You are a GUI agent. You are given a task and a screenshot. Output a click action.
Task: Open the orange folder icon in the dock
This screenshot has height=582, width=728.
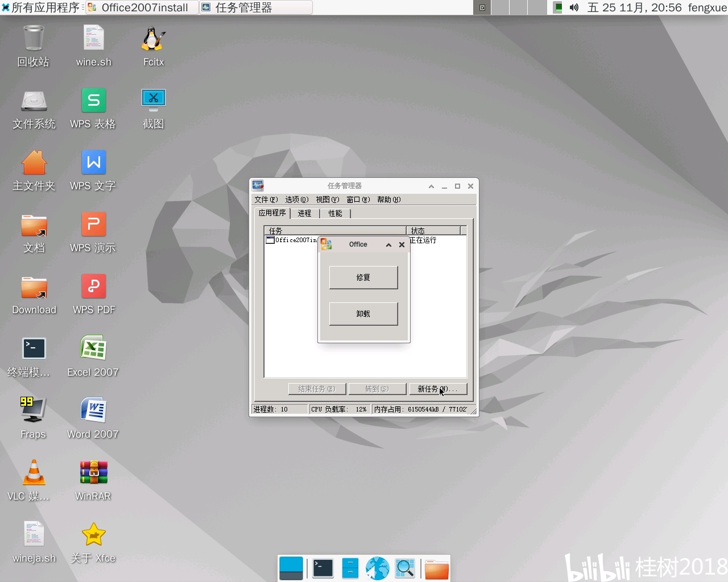tap(437, 569)
